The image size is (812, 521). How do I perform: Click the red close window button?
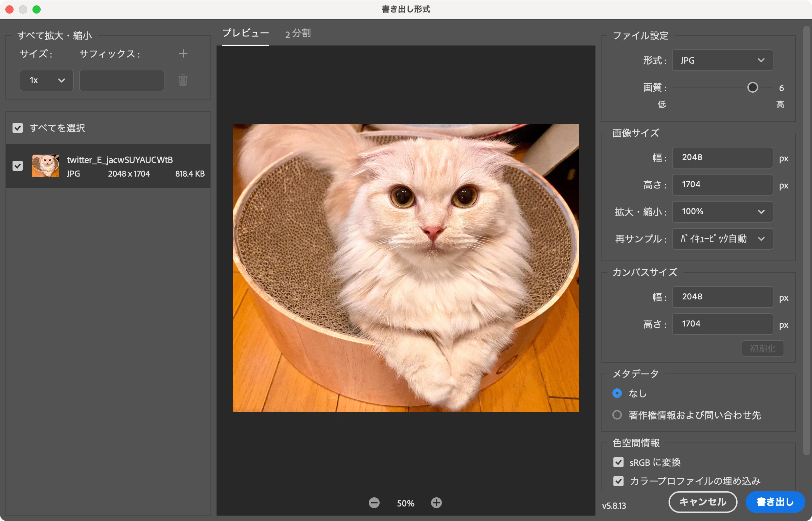click(9, 9)
